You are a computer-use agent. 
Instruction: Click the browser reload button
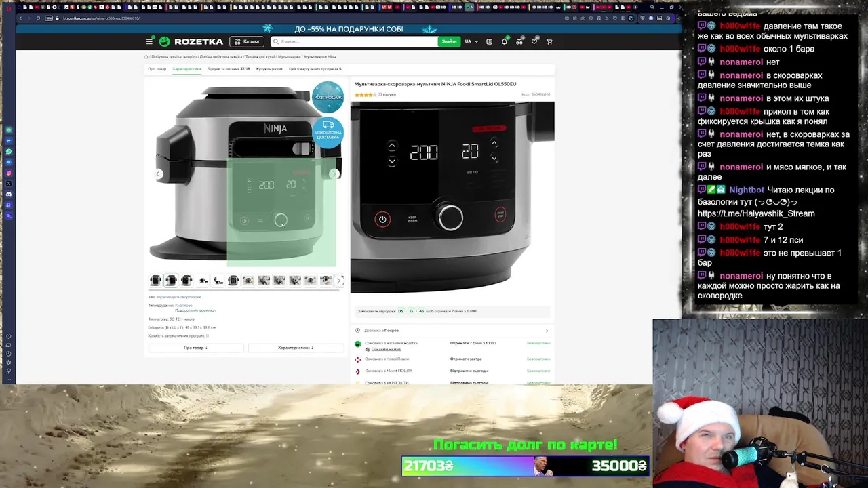tap(38, 18)
